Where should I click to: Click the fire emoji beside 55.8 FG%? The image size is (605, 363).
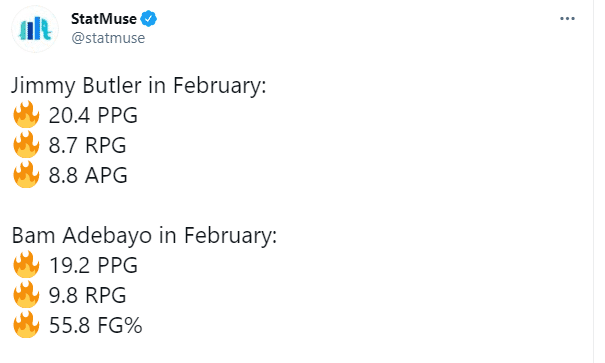[x=26, y=324]
